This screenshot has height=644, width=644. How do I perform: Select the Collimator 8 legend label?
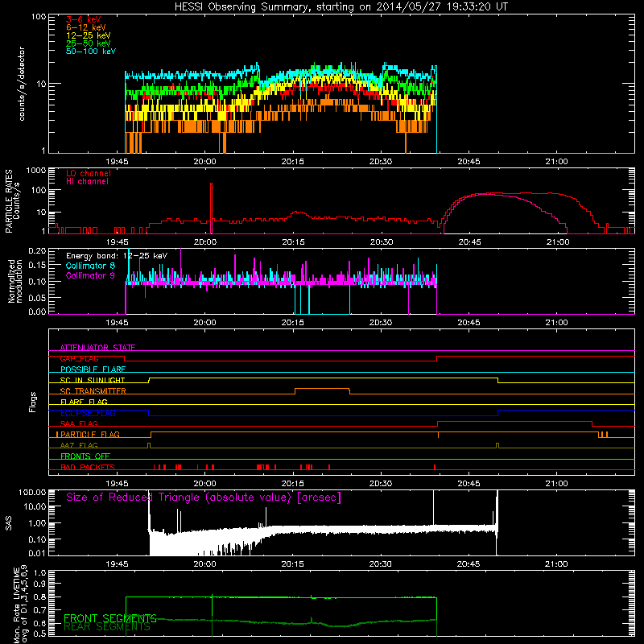click(x=90, y=266)
